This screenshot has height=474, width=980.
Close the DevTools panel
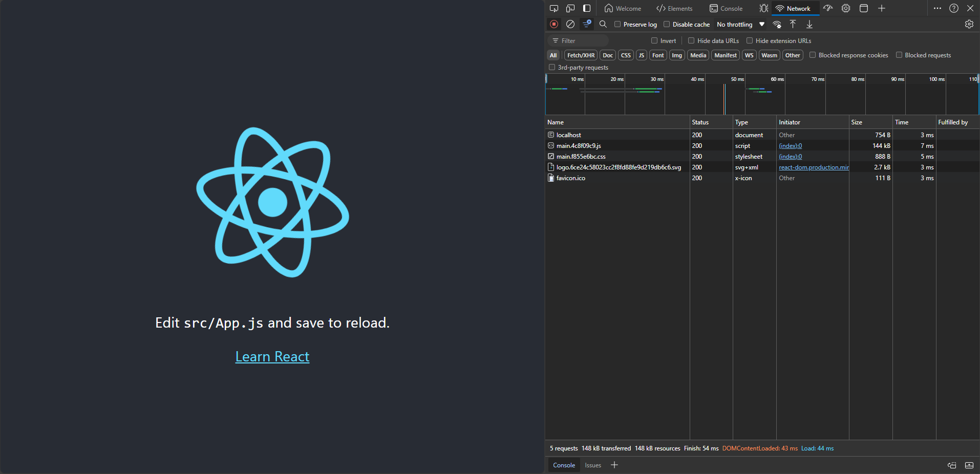coord(970,8)
